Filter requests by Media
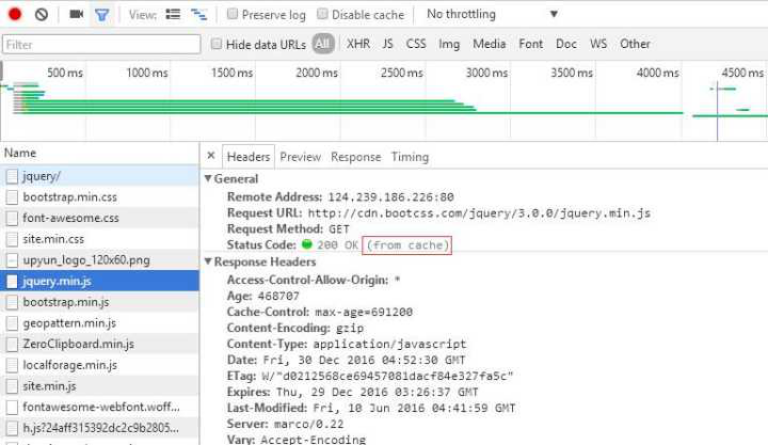Viewport: 768px width, 445px height. pos(489,44)
